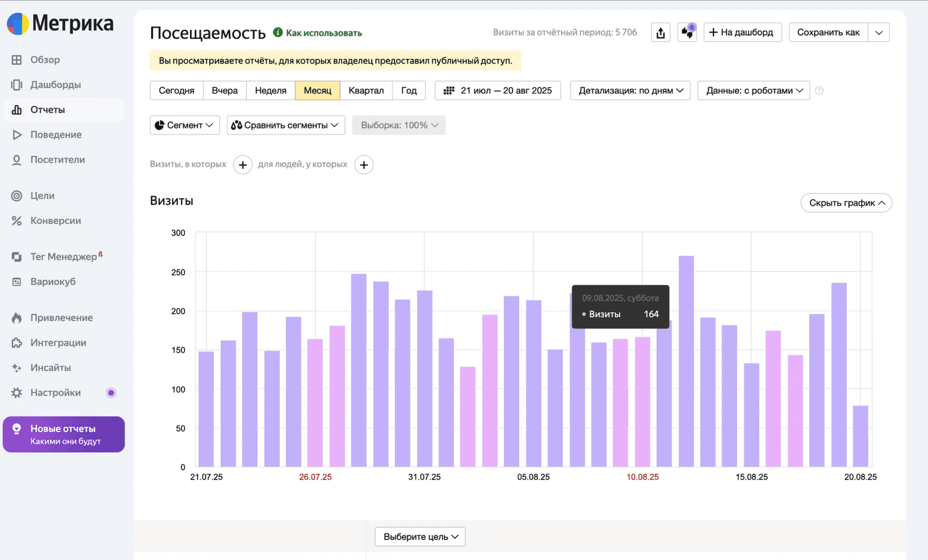Image resolution: width=928 pixels, height=560 pixels.
Task: Open the Выберите цель dropdown
Action: point(420,537)
